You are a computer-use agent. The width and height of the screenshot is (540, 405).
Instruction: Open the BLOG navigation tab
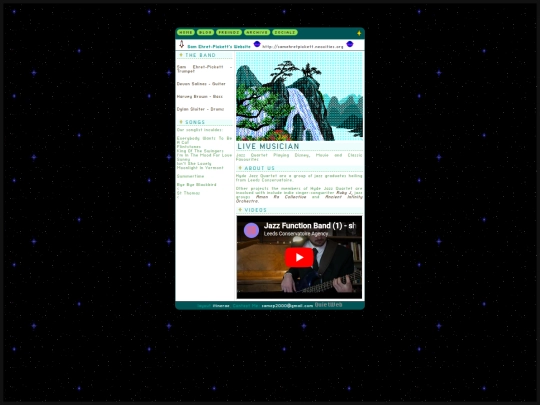(205, 32)
